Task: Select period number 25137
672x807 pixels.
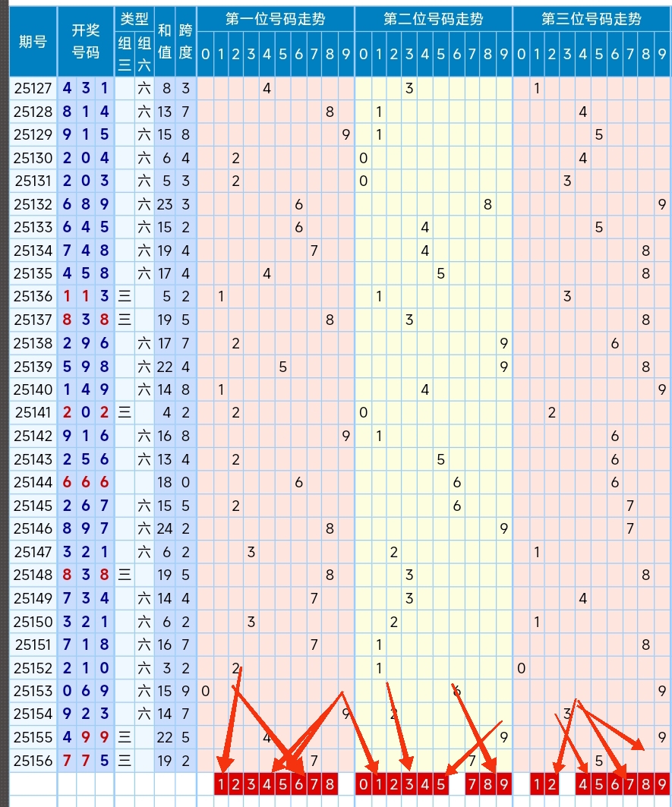Action: (33, 320)
